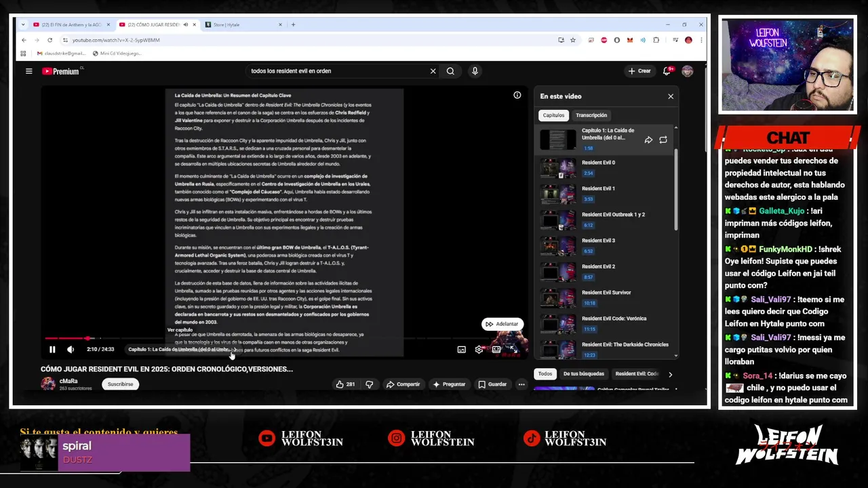Mute the video with the speaker icon
Screen dimensions: 868x488
(71, 350)
